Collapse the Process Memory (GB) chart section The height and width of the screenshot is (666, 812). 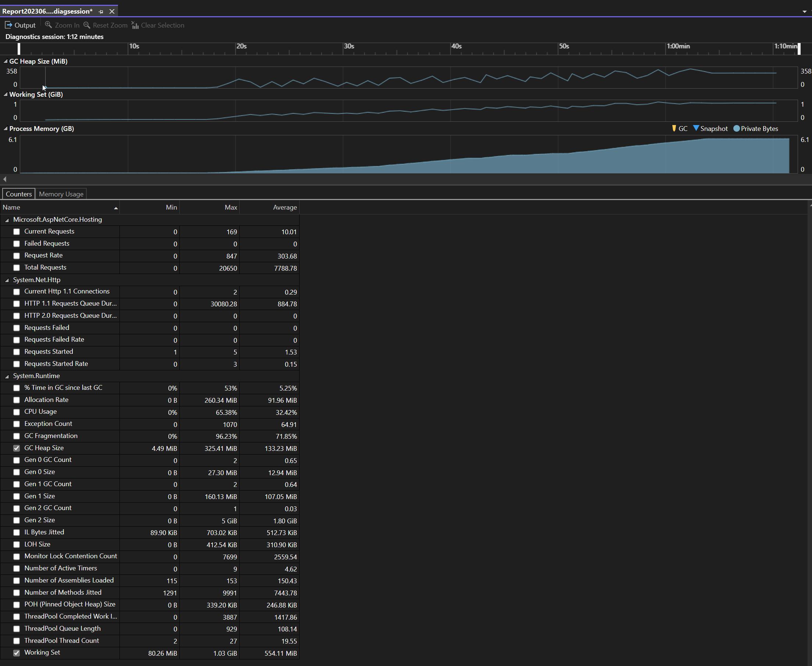pyautogui.click(x=6, y=129)
